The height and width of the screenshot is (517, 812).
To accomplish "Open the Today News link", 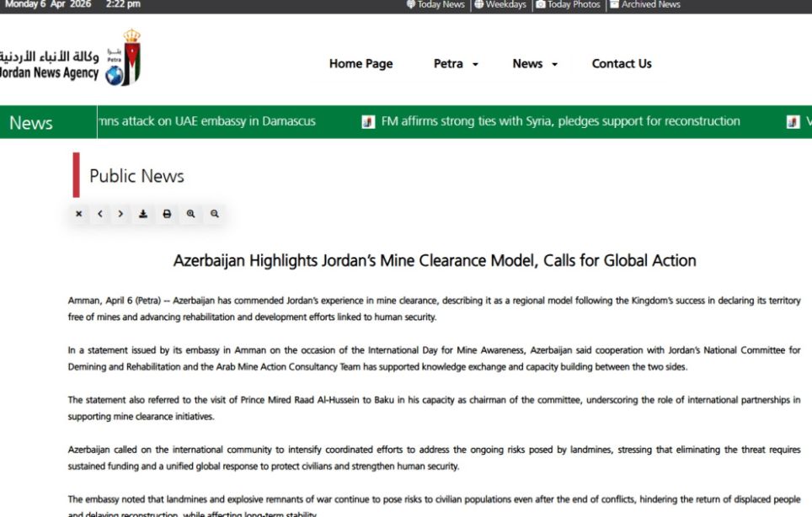I will click(x=435, y=5).
